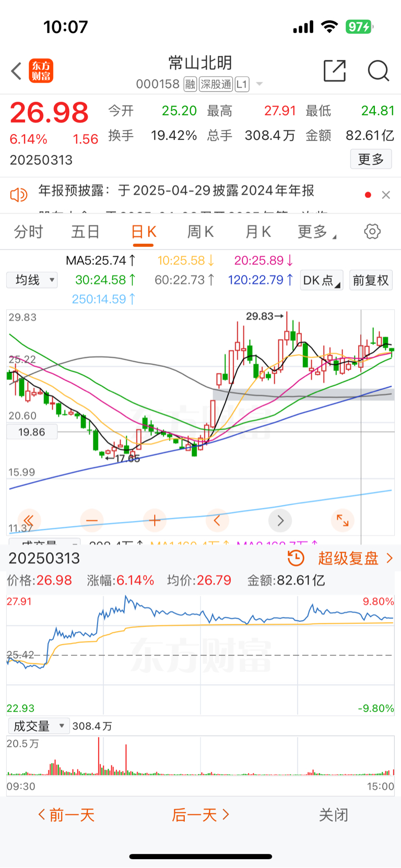The width and height of the screenshot is (401, 868).
Task: Open the 年报预披露 announcement text
Action: coord(176,191)
